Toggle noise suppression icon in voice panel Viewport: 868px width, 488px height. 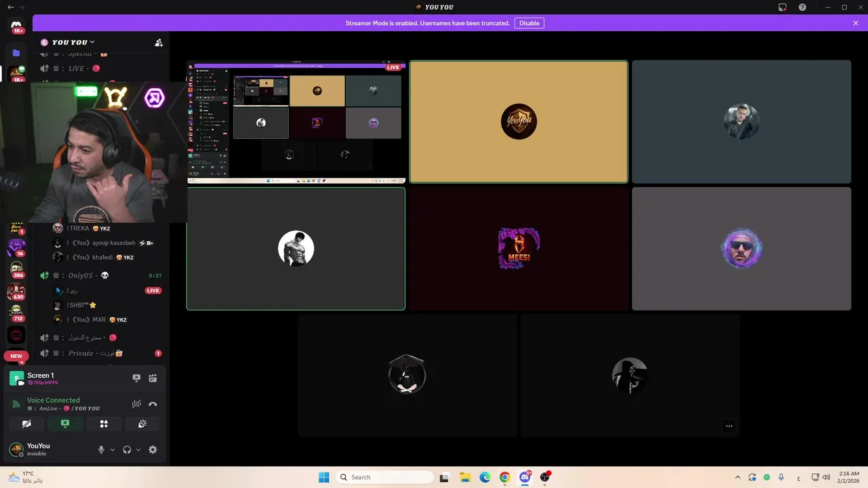pos(136,404)
